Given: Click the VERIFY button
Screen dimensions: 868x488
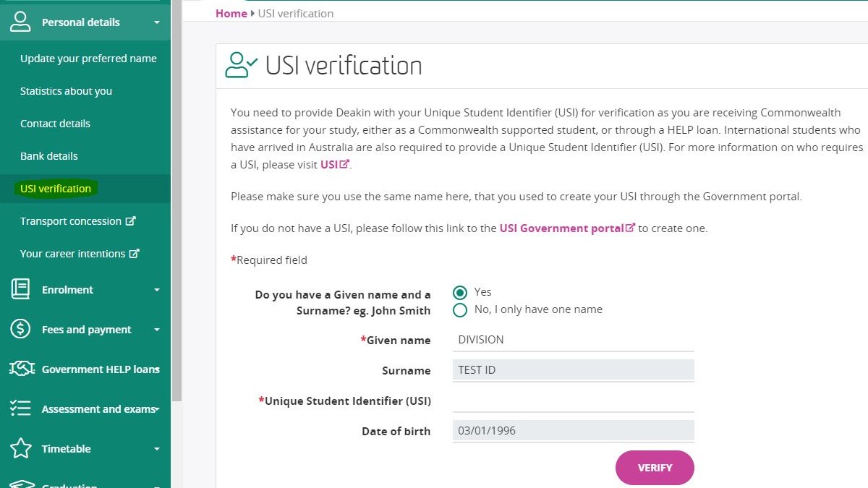Looking at the screenshot, I should coord(655,468).
